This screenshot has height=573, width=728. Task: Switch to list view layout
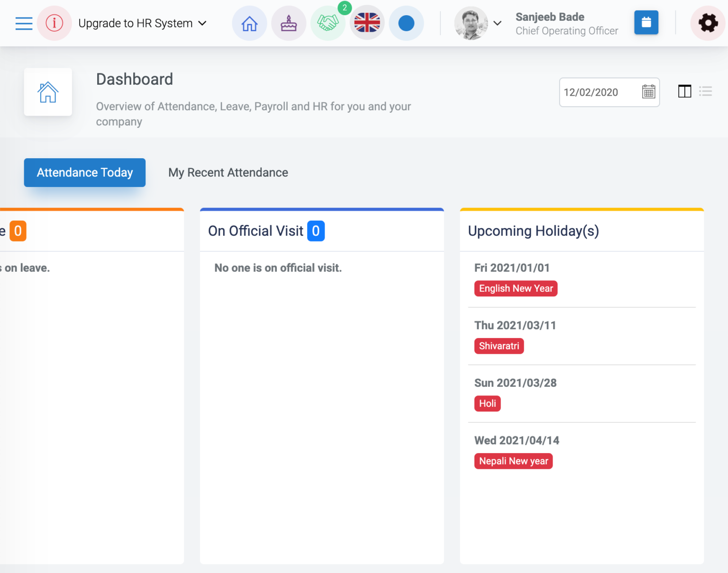click(x=706, y=91)
